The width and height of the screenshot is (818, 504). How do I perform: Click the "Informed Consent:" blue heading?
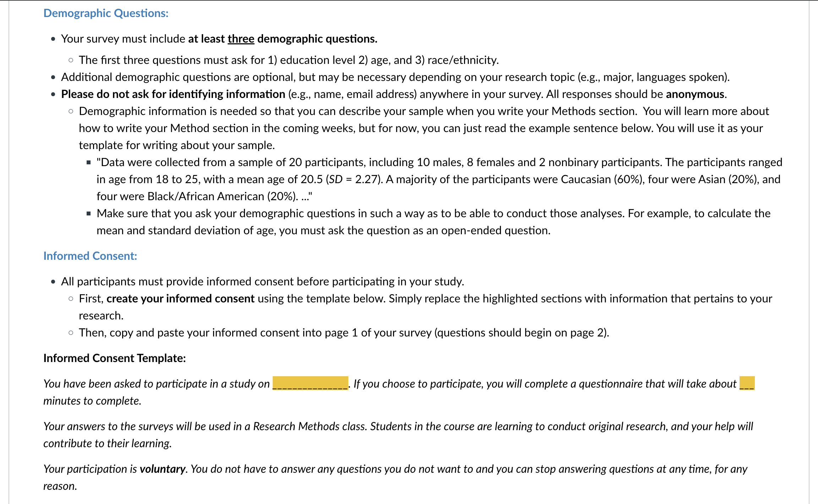pos(90,256)
